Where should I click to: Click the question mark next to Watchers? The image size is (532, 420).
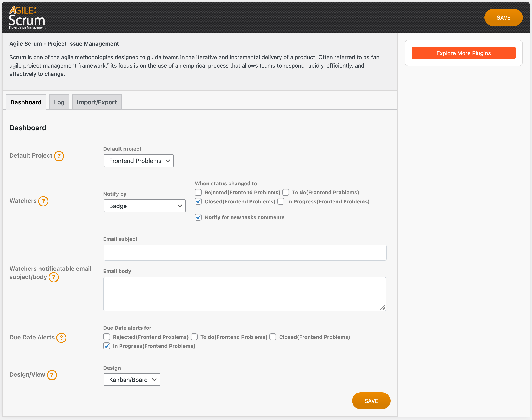coord(43,201)
